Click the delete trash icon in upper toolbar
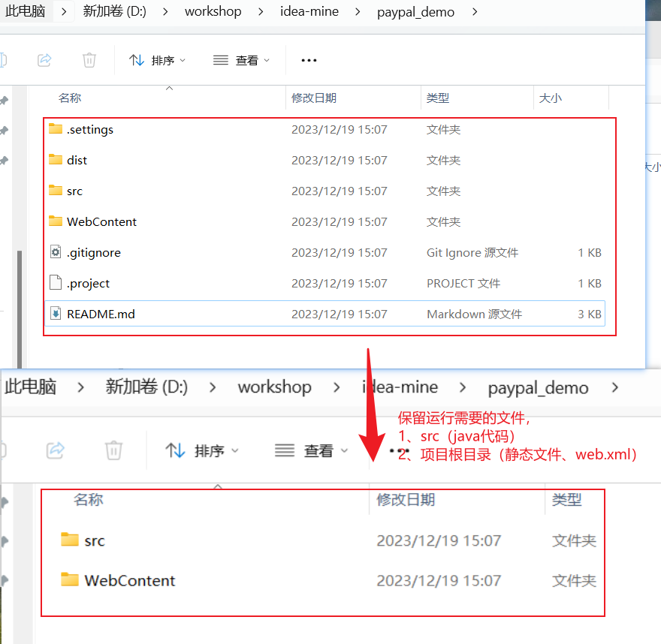Screen dimensions: 661x644 coord(89,60)
